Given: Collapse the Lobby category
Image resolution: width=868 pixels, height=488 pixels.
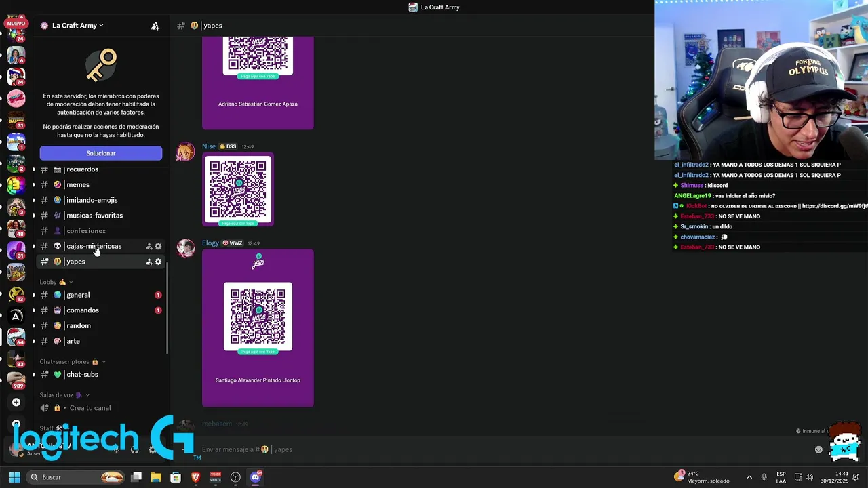Looking at the screenshot, I should [56, 282].
